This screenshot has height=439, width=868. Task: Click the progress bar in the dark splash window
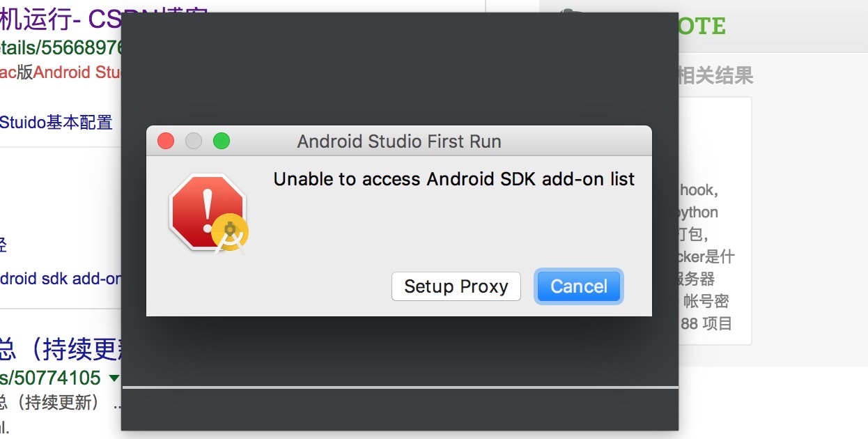coord(399,386)
